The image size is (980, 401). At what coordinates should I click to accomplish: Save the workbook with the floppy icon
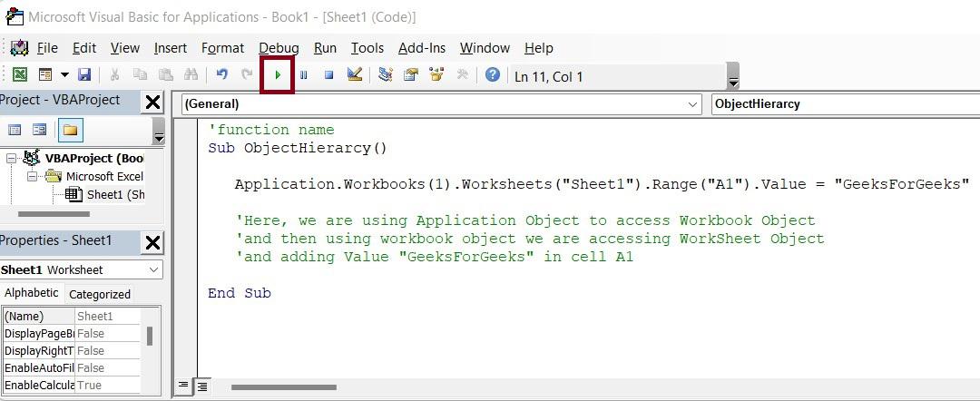click(84, 75)
